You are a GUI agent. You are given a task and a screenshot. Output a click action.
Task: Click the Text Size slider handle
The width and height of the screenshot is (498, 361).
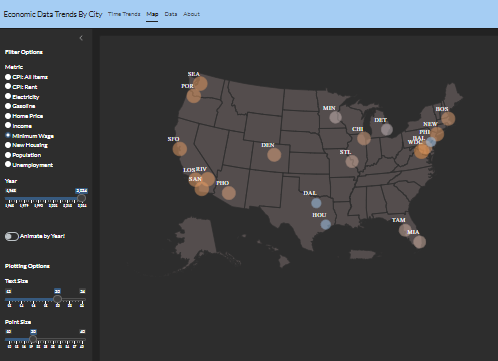(57, 299)
